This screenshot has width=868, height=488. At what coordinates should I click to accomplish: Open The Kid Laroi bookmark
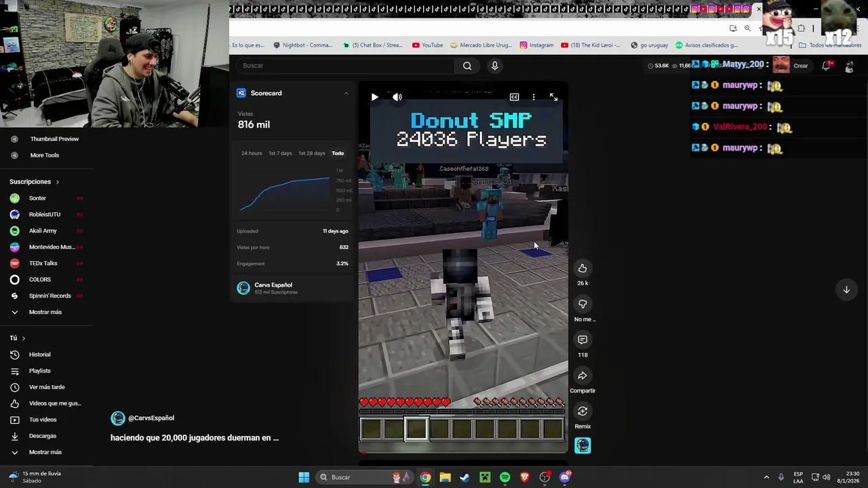coord(591,45)
